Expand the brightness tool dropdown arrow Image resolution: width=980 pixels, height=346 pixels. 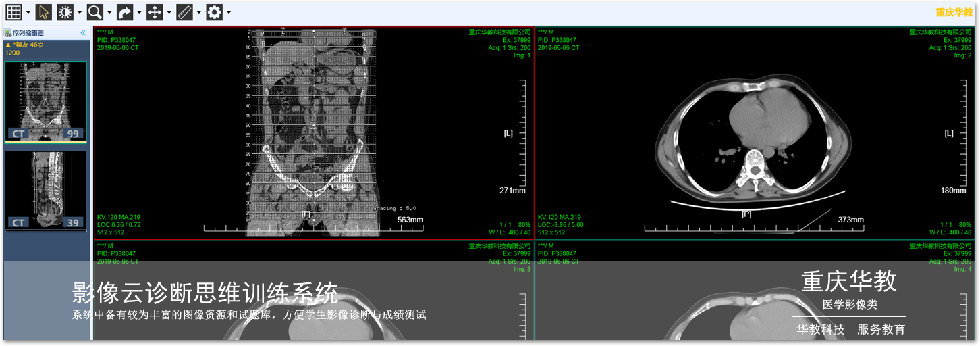(x=80, y=13)
